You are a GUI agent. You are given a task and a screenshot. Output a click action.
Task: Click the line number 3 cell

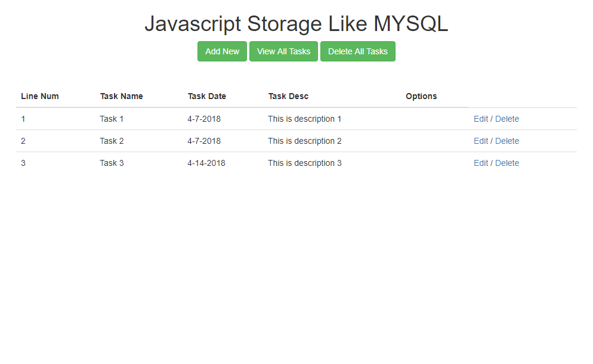click(23, 163)
